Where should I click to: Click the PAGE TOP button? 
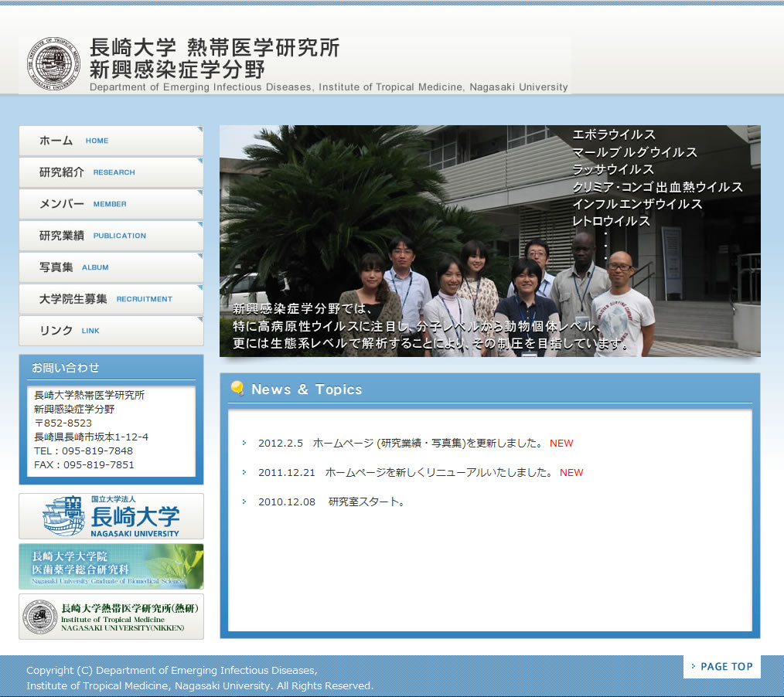coord(721,666)
